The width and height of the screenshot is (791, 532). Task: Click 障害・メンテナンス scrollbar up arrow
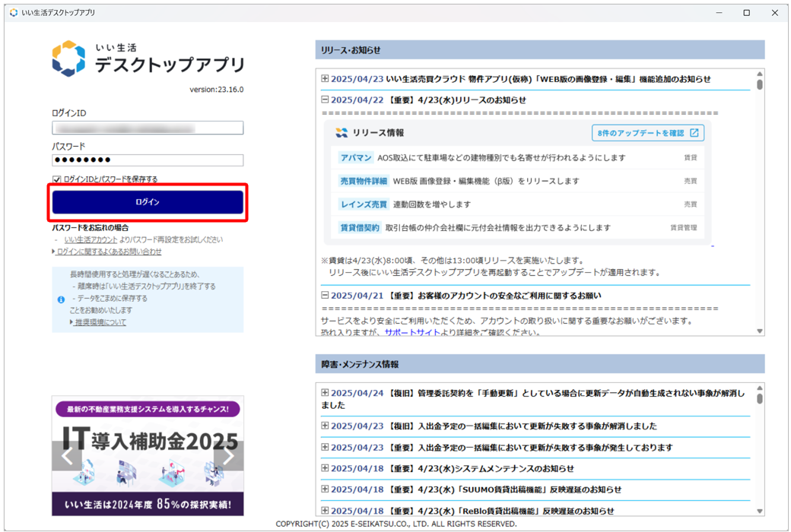click(760, 388)
